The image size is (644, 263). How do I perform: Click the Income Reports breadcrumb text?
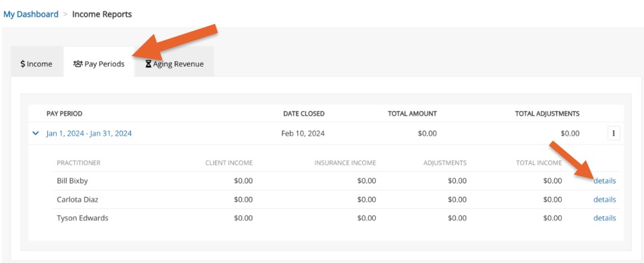(103, 14)
